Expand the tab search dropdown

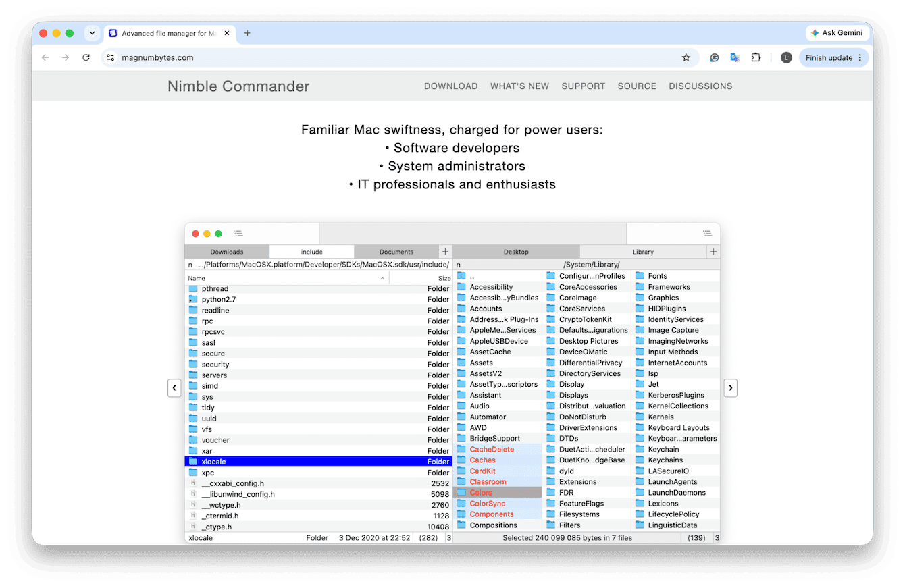click(93, 33)
